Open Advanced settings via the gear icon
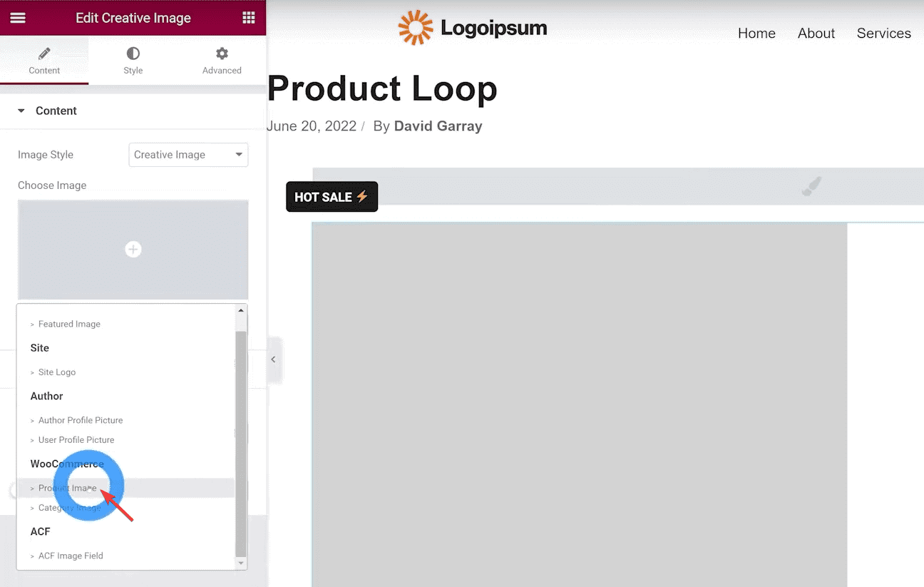 click(x=221, y=60)
